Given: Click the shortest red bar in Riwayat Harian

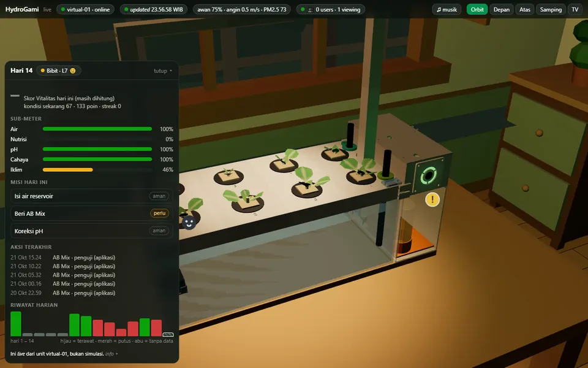Looking at the screenshot, I should click(x=121, y=332).
